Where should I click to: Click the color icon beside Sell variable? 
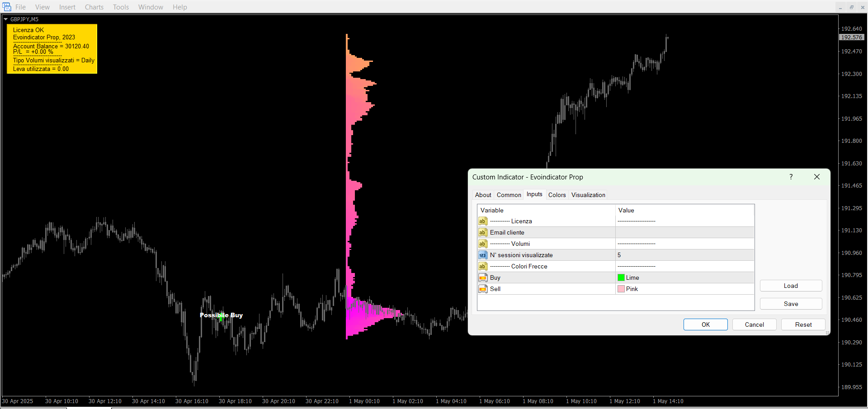click(483, 289)
